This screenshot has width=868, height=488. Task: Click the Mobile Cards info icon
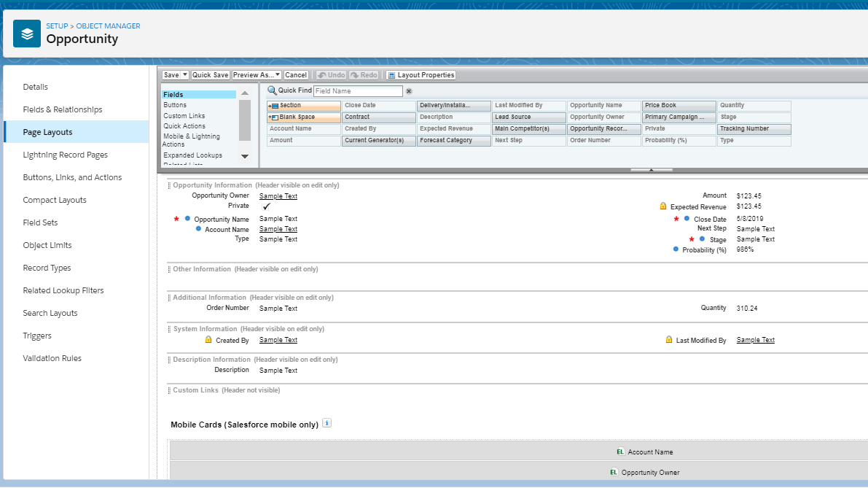tap(327, 423)
